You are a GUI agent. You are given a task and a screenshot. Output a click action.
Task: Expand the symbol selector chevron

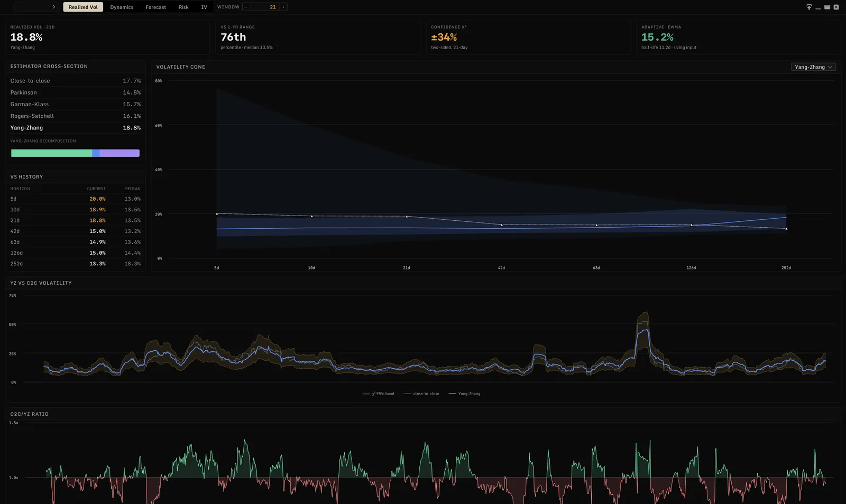(54, 7)
